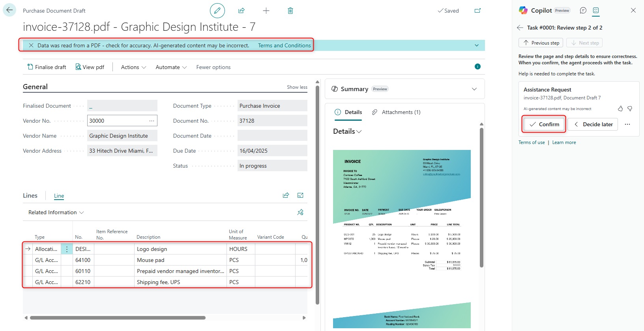Screen dimensions: 644x331
Task: Collapse the Summary panel chevron
Action: [x=474, y=89]
